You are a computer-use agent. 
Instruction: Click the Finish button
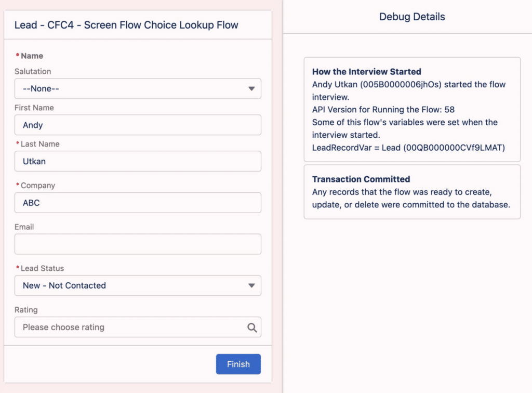point(238,364)
